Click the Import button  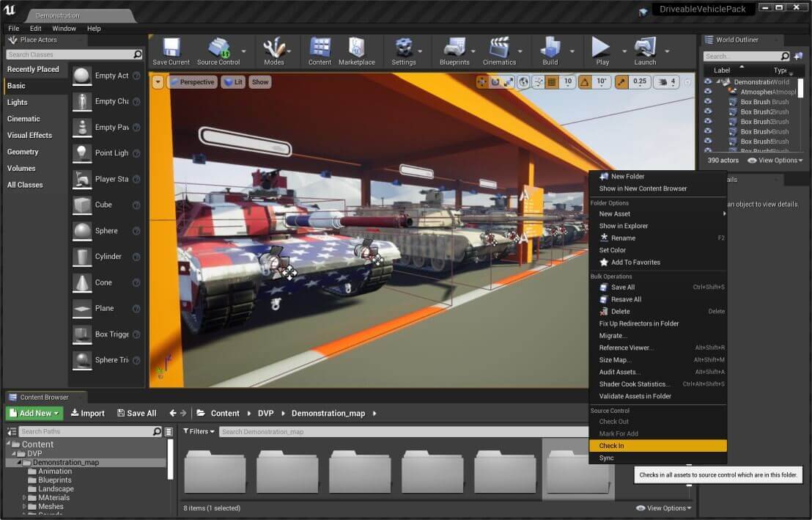(x=87, y=413)
